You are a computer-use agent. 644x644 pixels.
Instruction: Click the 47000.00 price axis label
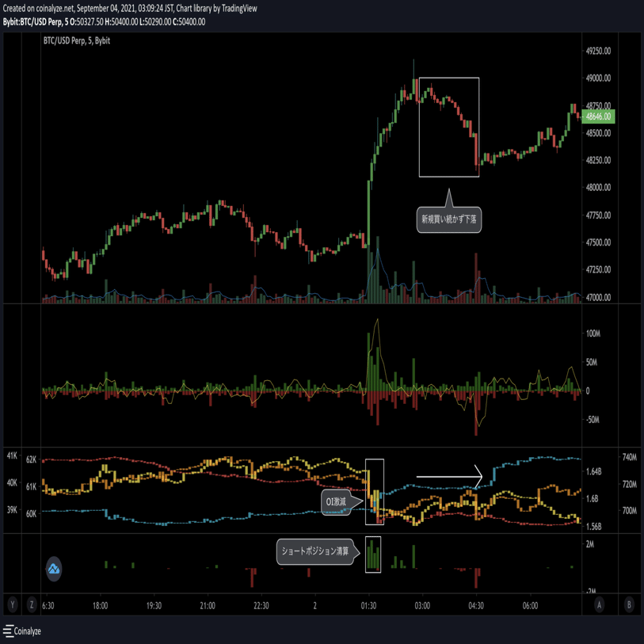pyautogui.click(x=598, y=297)
